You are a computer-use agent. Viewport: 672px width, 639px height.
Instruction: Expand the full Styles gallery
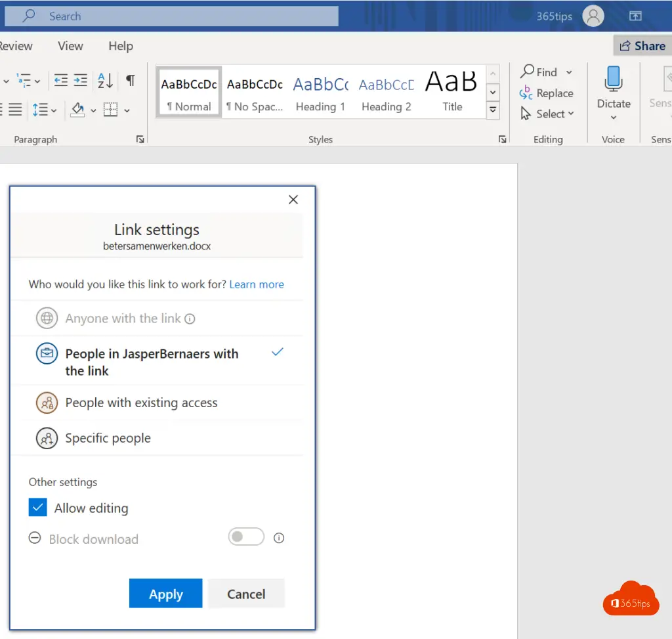click(493, 110)
